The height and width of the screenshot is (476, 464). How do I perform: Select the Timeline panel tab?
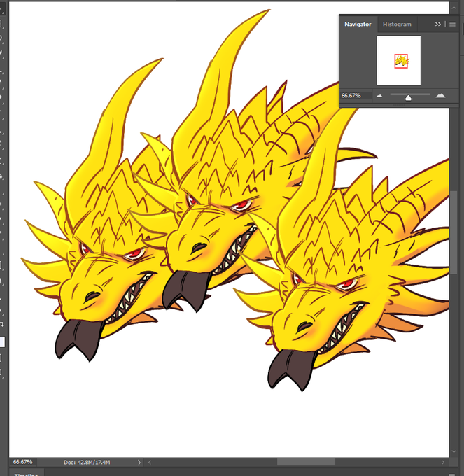pyautogui.click(x=26, y=474)
